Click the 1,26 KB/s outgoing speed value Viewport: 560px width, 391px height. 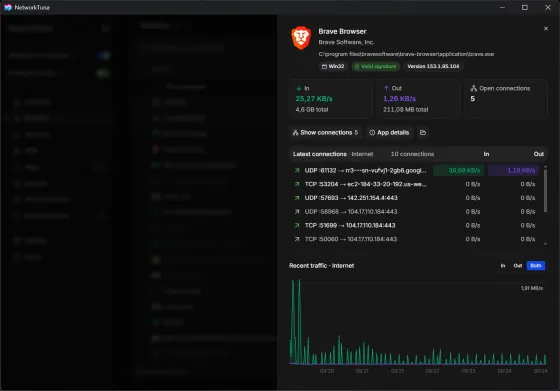tap(399, 99)
